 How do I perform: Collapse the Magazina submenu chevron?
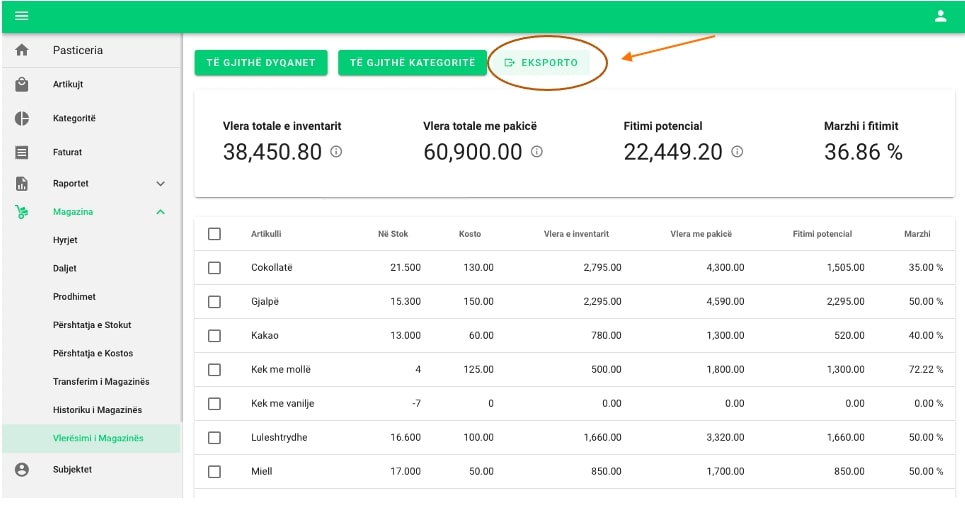161,212
